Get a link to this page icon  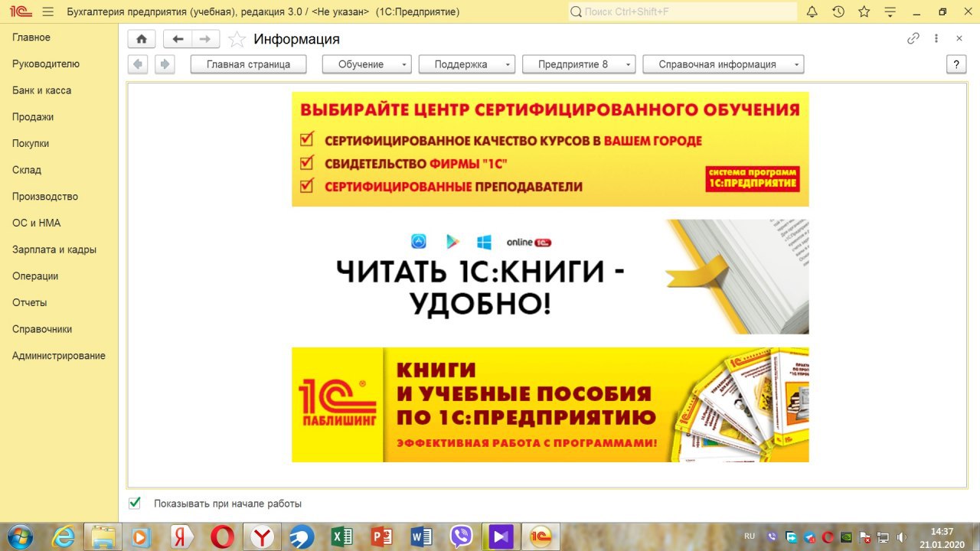tap(913, 38)
